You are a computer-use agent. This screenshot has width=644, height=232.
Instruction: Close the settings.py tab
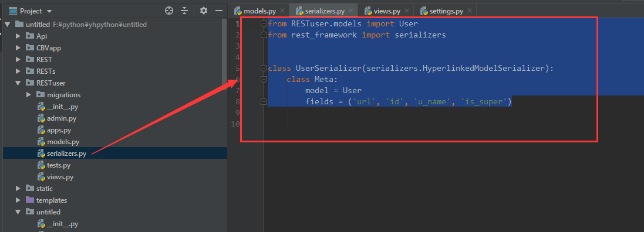[470, 11]
